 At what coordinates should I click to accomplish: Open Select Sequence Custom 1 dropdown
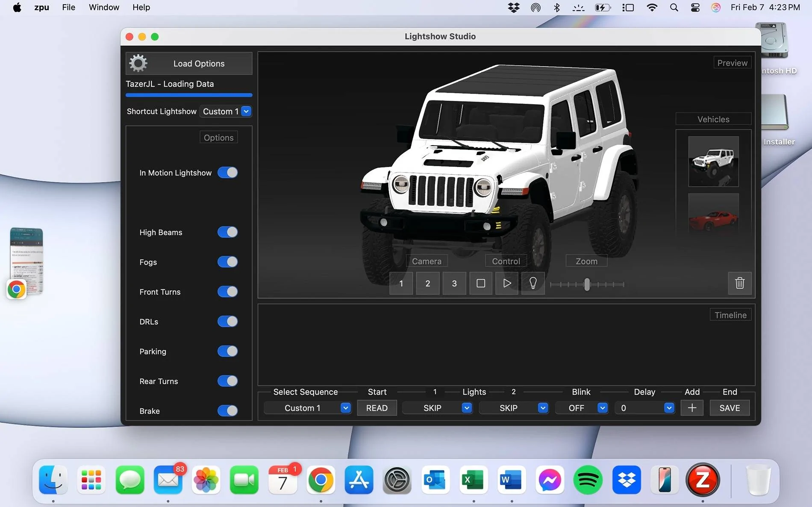click(x=307, y=408)
